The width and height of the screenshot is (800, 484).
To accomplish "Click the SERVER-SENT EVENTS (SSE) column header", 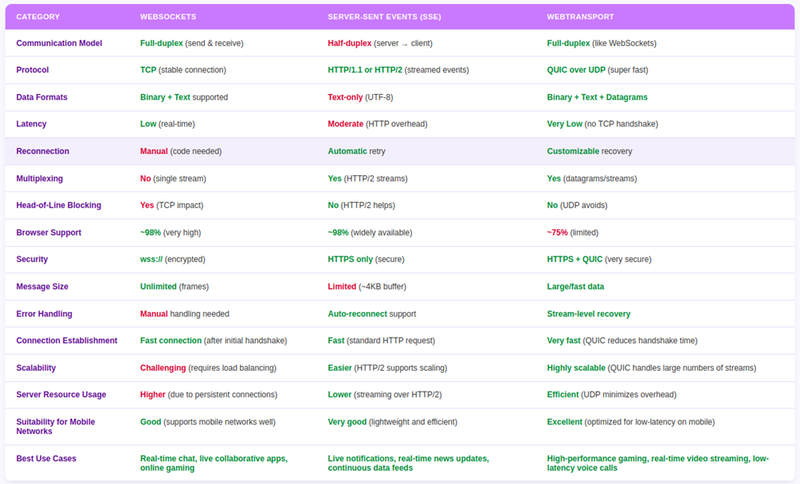I will pos(385,17).
